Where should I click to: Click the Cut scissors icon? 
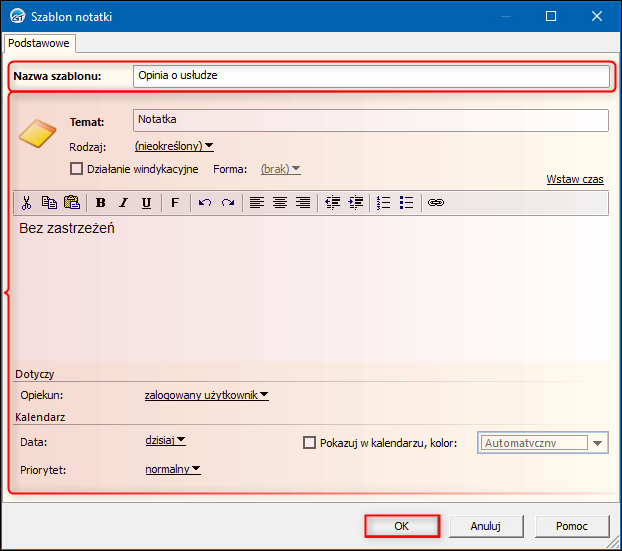pyautogui.click(x=26, y=203)
